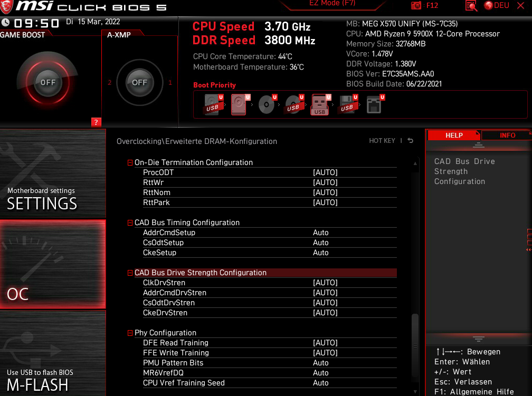Select the USB optical disc boot device icon
532x396 pixels.
[294, 105]
